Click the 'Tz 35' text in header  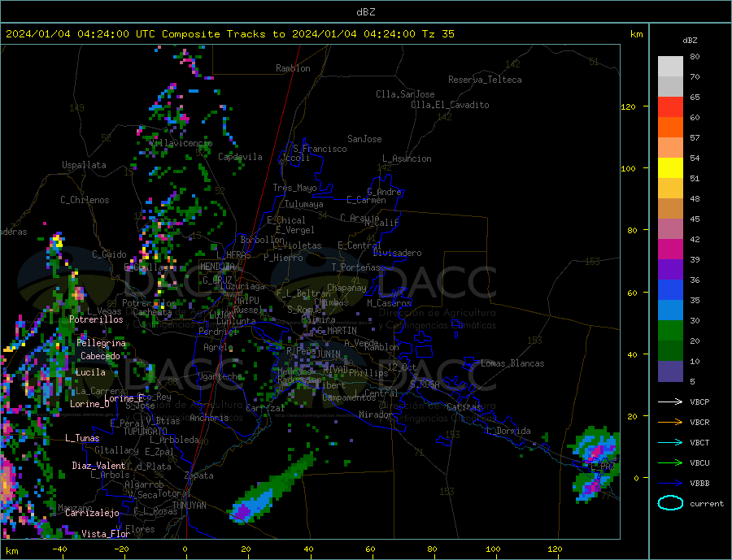coord(438,34)
